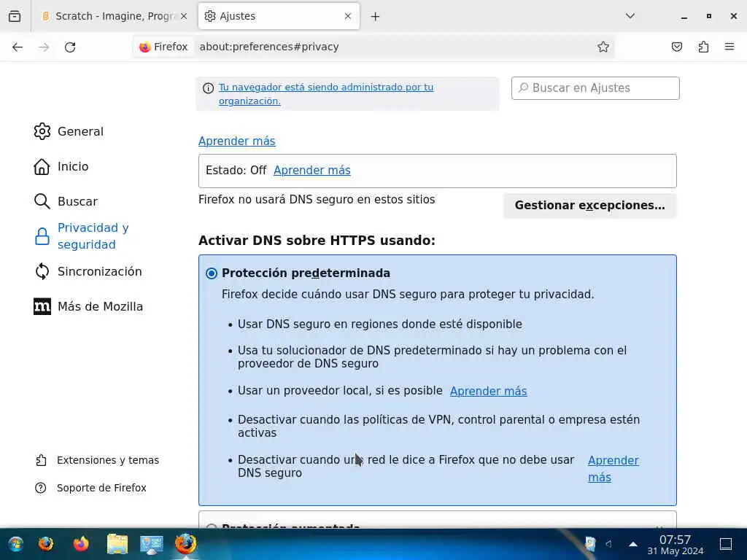Viewport: 747px width, 560px height.
Task: Open a new tab with the plus button
Action: coord(375,17)
